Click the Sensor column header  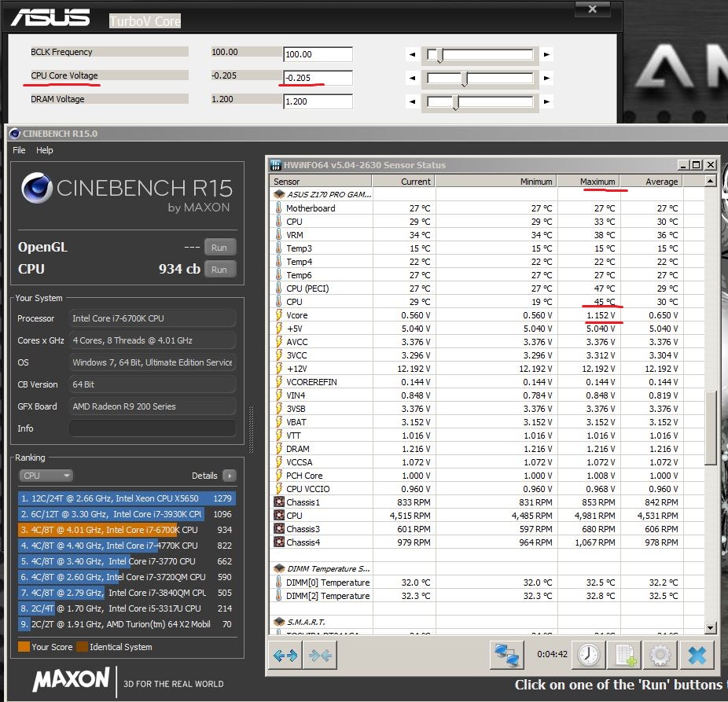(x=320, y=181)
